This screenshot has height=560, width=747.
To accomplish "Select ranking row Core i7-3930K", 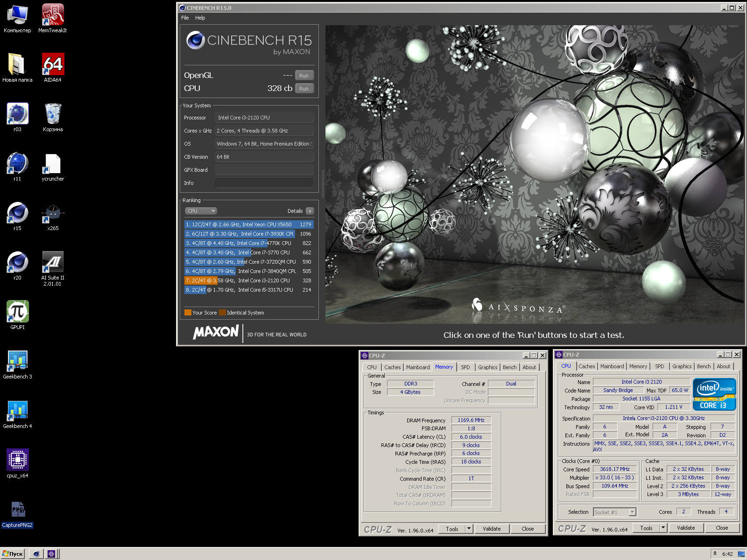I will [249, 234].
